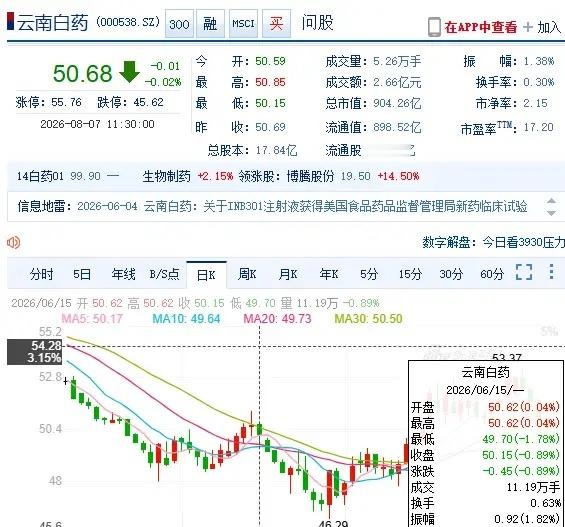Click the 成交量 value 5.26万手
565x527 pixels.
click(397, 62)
